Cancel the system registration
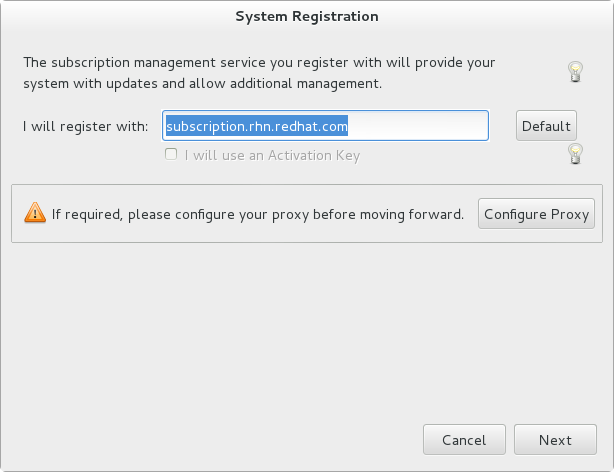Image resolution: width=614 pixels, height=472 pixels. (x=464, y=440)
